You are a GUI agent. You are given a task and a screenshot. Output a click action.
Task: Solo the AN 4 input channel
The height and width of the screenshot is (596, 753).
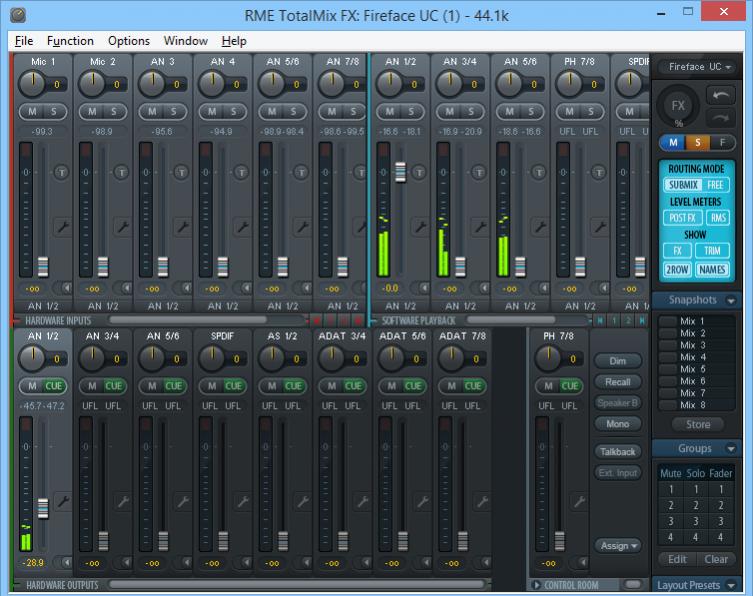click(233, 111)
